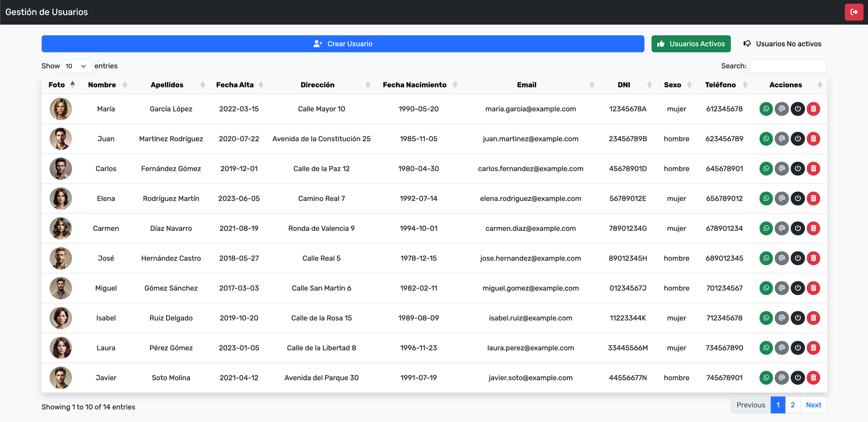
Task: Sort table by Apellidos column
Action: coord(171,85)
